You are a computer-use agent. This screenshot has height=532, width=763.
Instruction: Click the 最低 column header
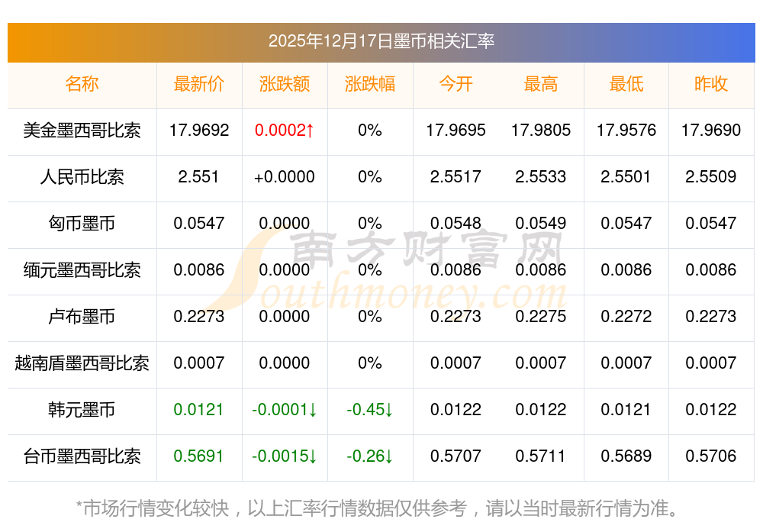click(x=626, y=84)
